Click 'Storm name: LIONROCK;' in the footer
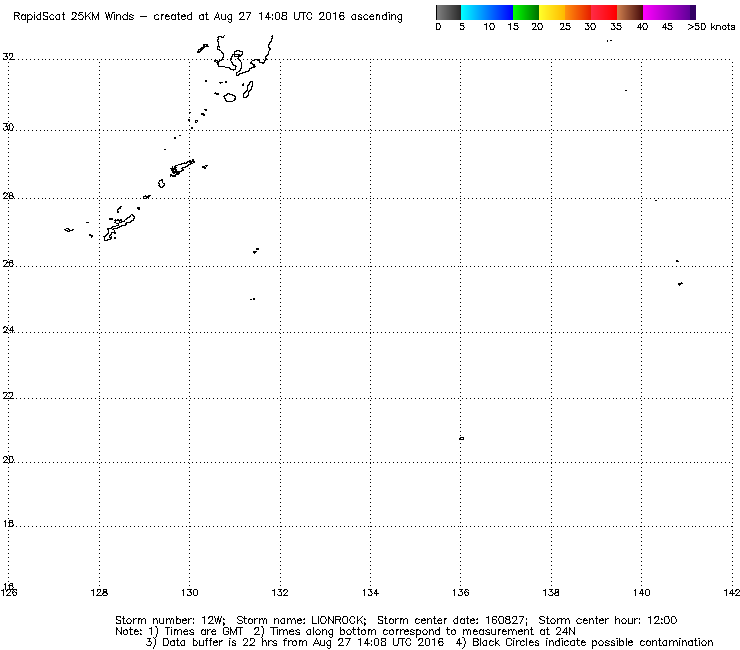The image size is (740, 650). [x=301, y=620]
